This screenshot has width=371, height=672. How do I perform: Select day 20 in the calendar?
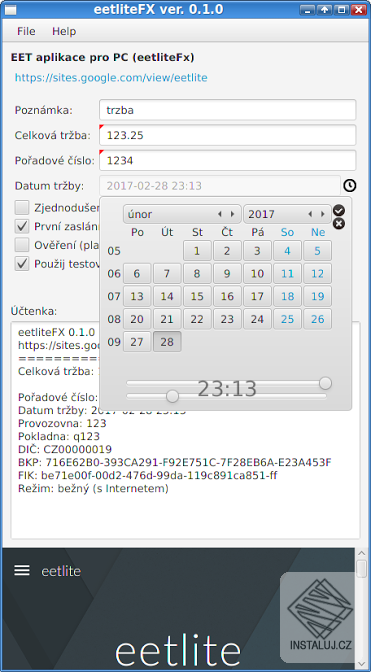pyautogui.click(x=137, y=319)
